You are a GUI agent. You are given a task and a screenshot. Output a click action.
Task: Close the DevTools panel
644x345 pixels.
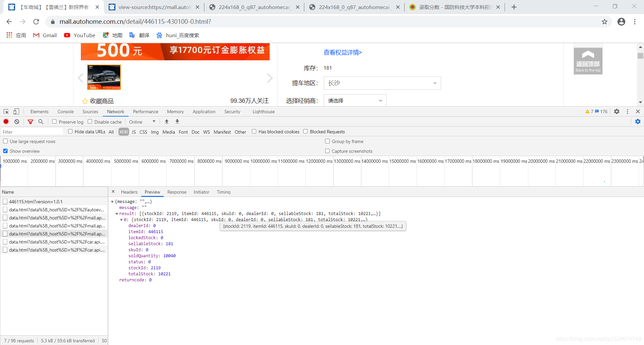click(x=638, y=112)
